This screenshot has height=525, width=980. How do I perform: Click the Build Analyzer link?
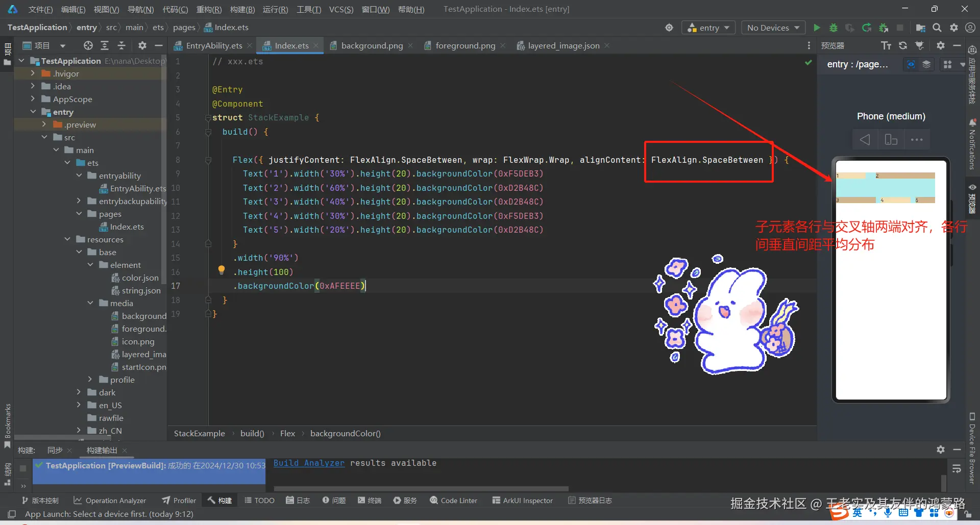tap(309, 463)
